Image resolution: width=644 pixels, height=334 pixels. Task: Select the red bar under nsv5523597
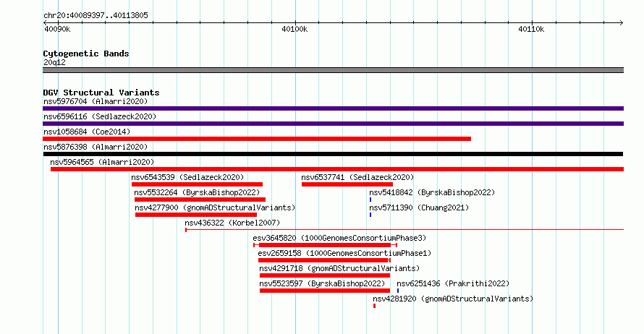click(325, 291)
